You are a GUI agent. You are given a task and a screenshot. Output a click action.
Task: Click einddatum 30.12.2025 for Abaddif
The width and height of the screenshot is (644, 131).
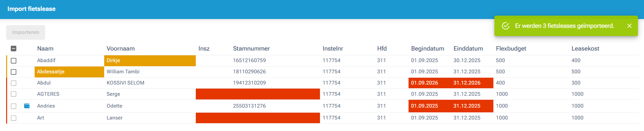coord(467,60)
